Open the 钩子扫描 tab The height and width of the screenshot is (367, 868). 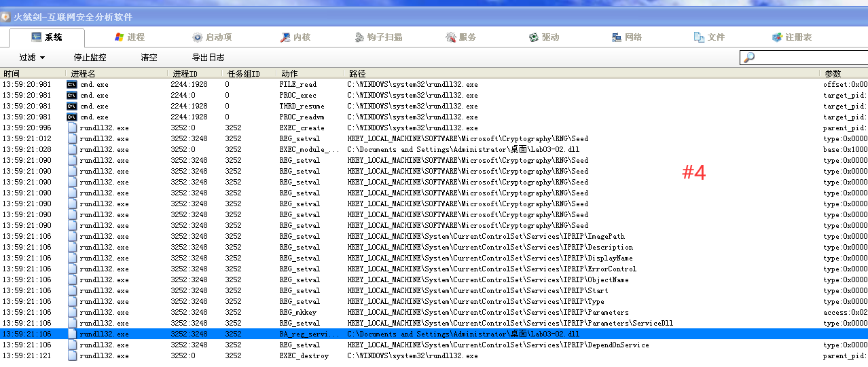pyautogui.click(x=379, y=37)
